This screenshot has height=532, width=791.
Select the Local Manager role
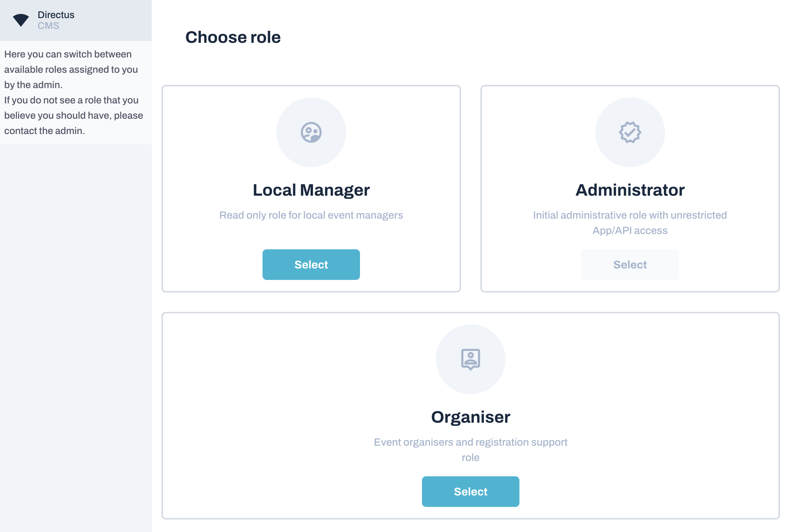(311, 265)
